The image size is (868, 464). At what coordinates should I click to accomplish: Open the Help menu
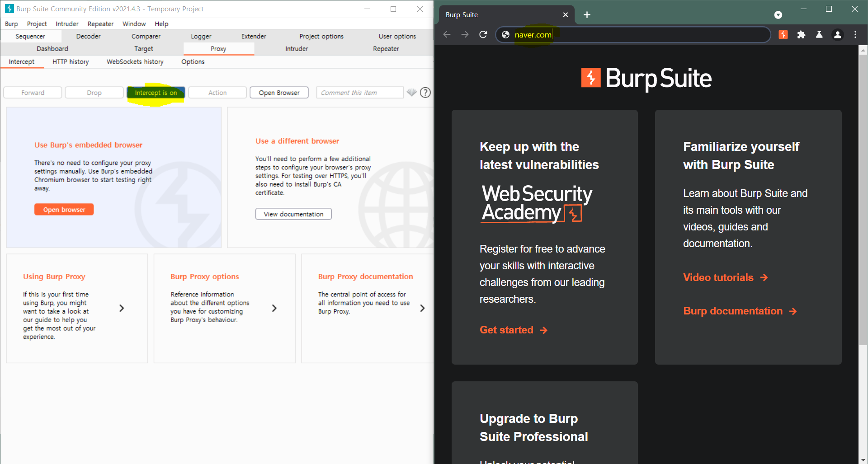(x=161, y=24)
